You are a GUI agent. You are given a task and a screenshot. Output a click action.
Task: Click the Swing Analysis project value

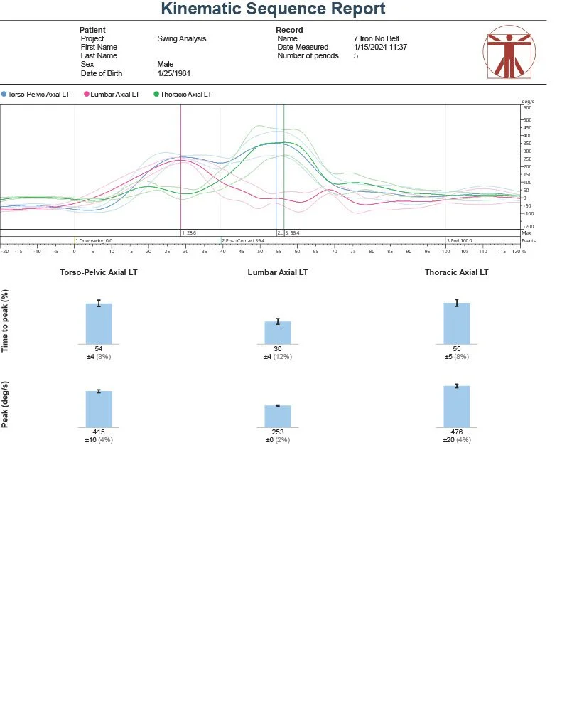pyautogui.click(x=181, y=38)
